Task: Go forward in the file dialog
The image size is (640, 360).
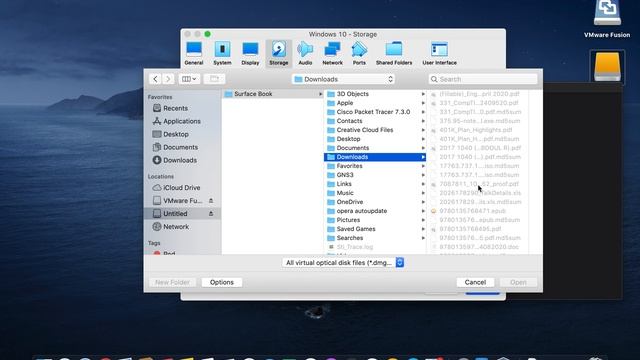Action: 168,79
